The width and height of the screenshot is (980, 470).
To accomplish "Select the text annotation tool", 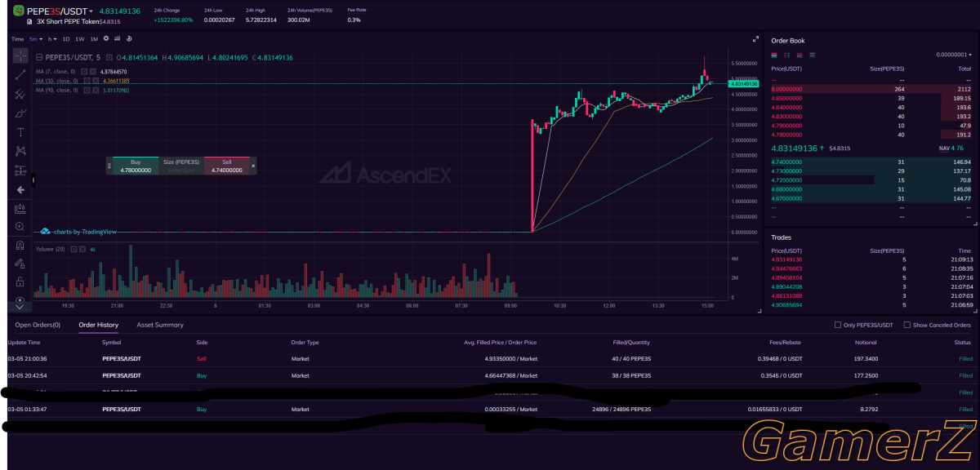I will point(20,132).
